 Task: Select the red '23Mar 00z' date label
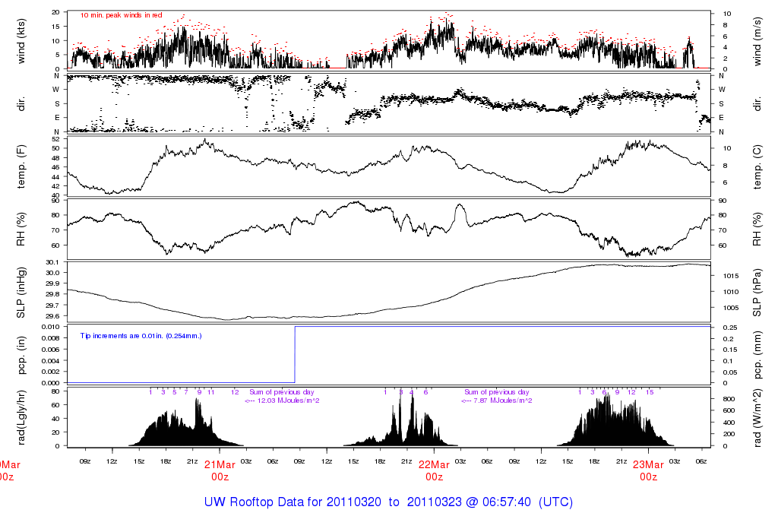(649, 470)
